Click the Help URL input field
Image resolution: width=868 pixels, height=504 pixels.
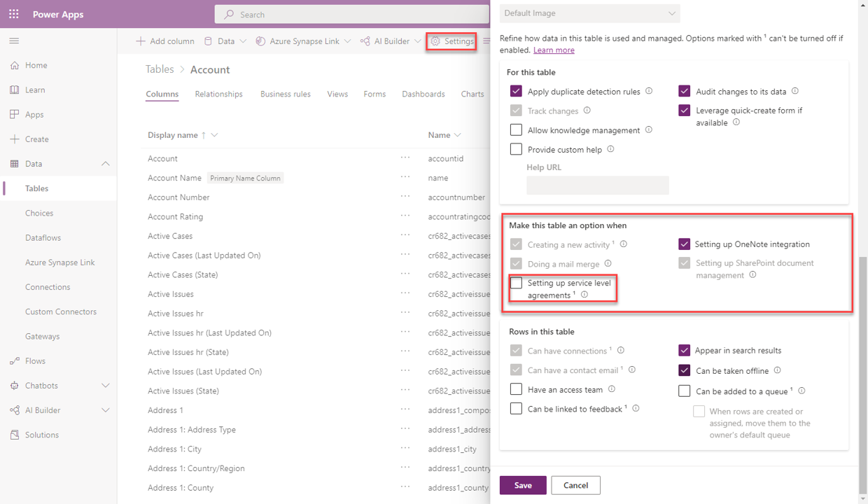click(x=598, y=185)
